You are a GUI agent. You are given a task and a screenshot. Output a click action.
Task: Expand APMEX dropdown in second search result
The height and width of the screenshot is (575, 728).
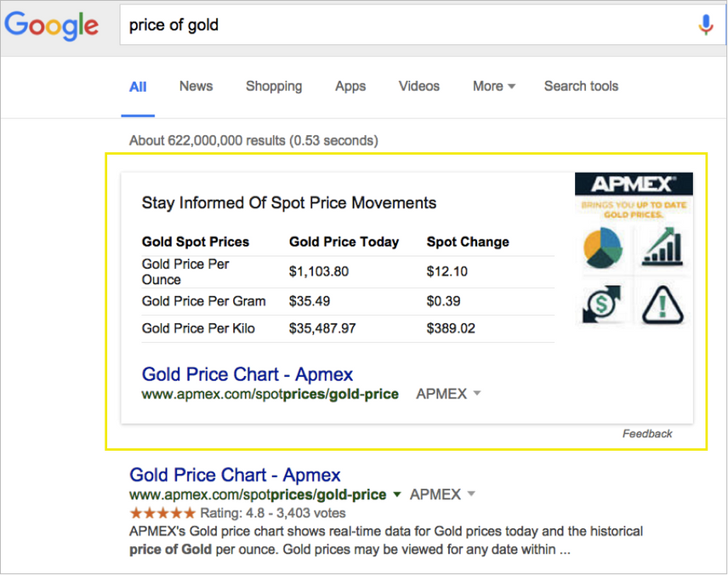(x=471, y=494)
